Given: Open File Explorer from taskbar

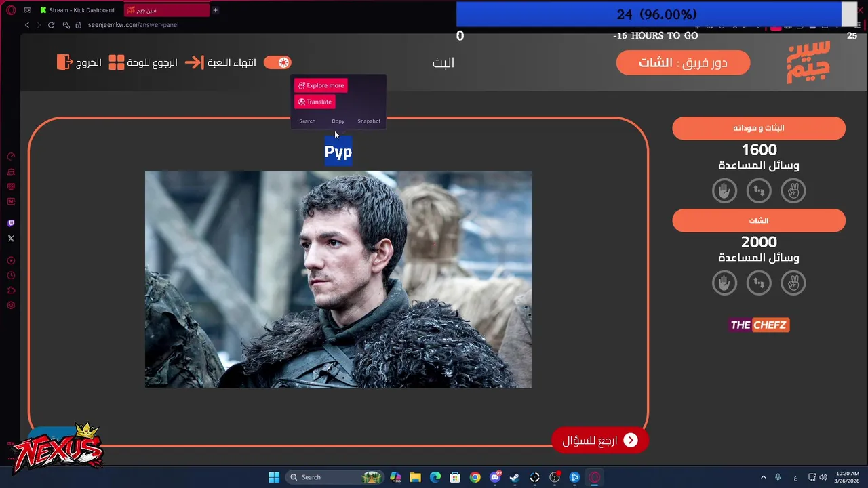Looking at the screenshot, I should click(x=415, y=477).
